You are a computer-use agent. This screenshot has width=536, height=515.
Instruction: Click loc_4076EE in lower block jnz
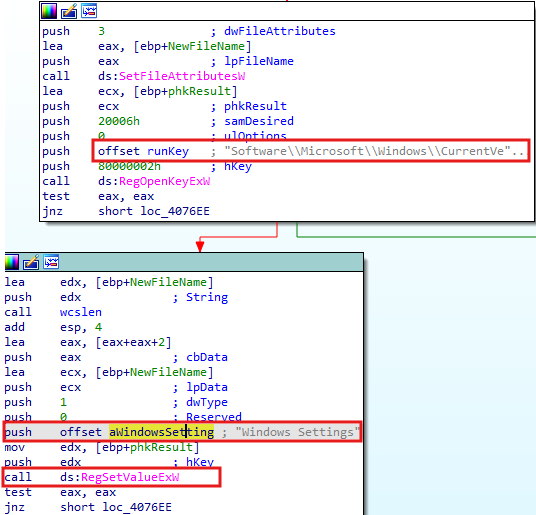click(x=137, y=507)
